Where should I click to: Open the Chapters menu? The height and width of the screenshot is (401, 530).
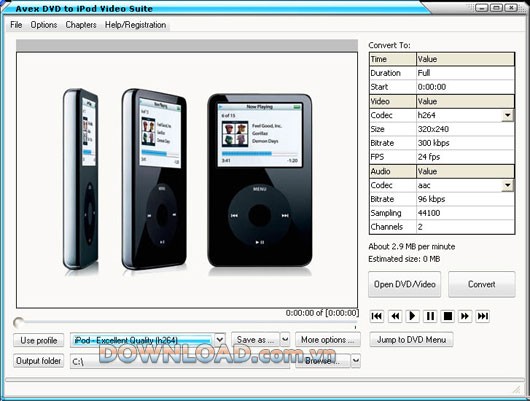click(x=81, y=25)
